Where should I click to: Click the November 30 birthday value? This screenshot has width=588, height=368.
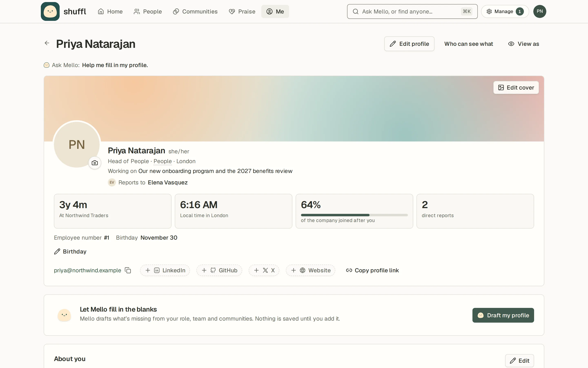click(x=159, y=238)
